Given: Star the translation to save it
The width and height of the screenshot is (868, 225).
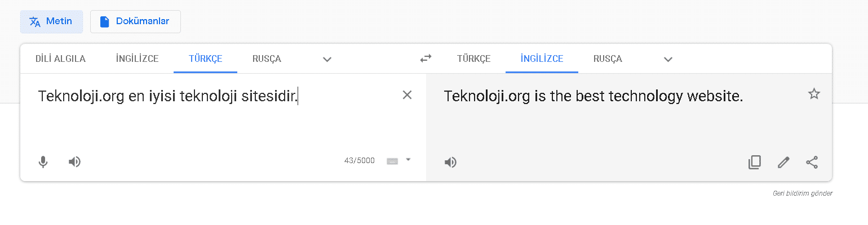Looking at the screenshot, I should click(x=814, y=94).
